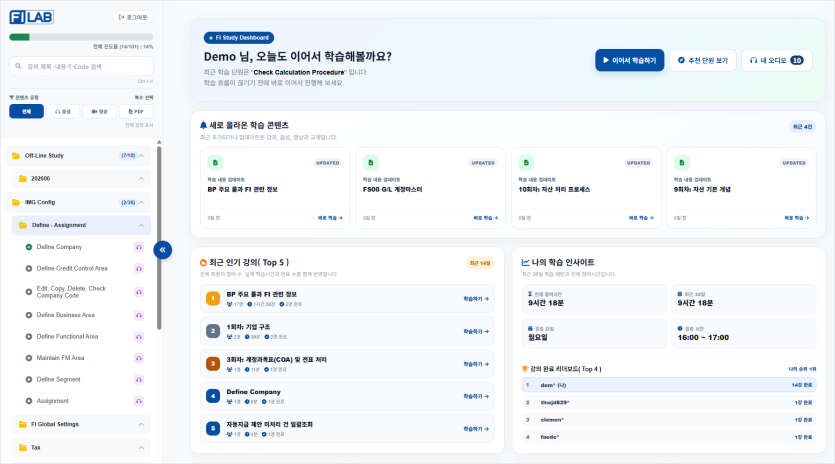Click the rank 4 badge for Define Company
This screenshot has height=464, width=835.
[x=213, y=396]
